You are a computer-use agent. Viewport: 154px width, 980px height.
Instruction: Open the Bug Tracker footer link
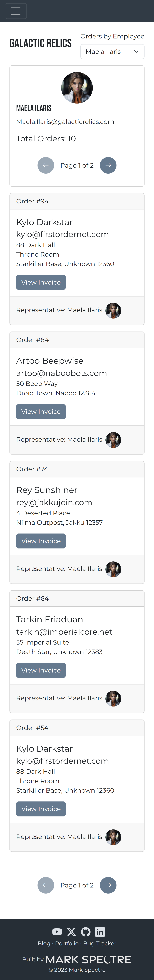(100, 944)
